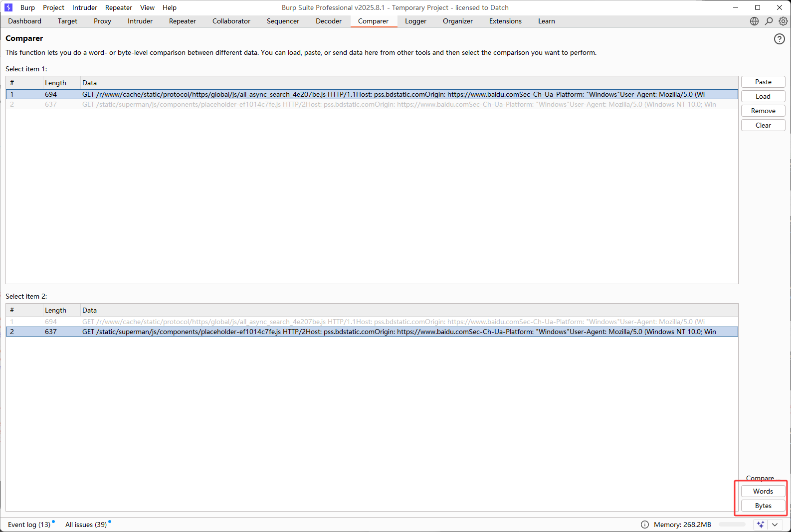791x532 pixels.
Task: Open Comparer help question mark icon
Action: 779,39
